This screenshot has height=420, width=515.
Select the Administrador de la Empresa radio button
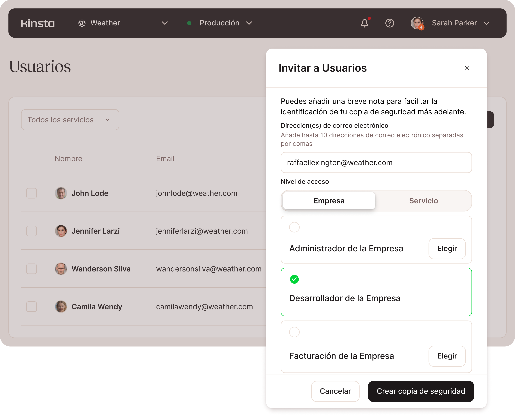click(x=294, y=227)
